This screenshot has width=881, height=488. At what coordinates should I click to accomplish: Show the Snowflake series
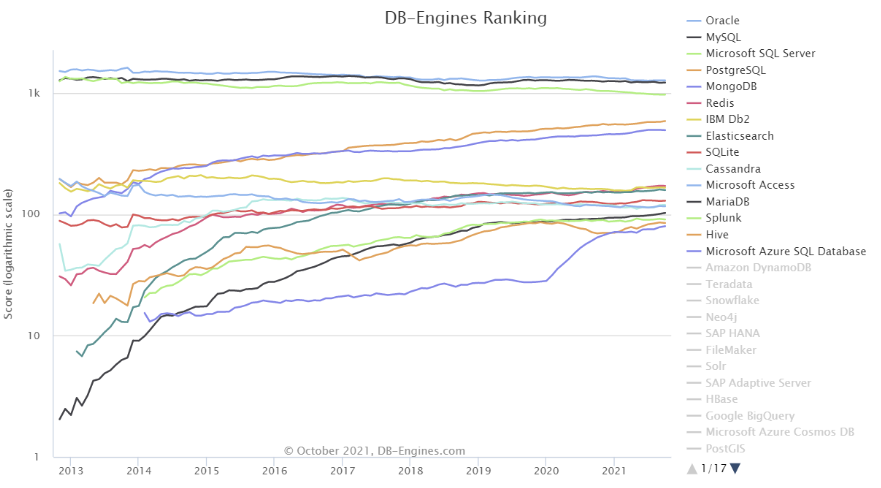pos(723,300)
